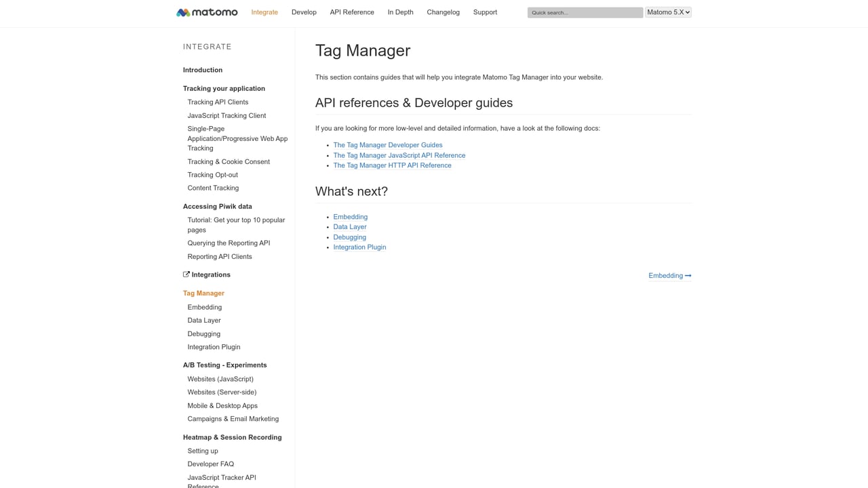This screenshot has height=488, width=868.
Task: Click inside the Quick search field
Action: tap(584, 12)
